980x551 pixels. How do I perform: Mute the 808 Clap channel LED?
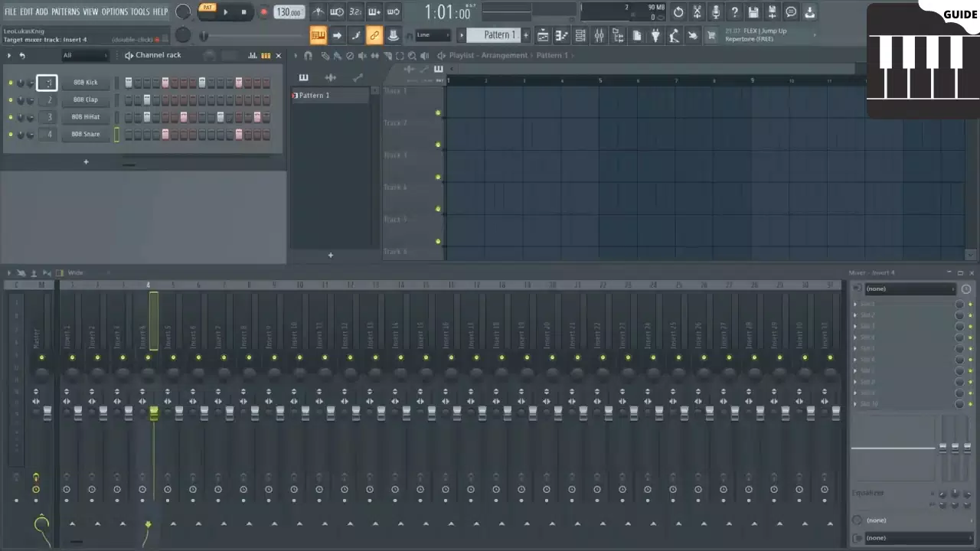pos(11,100)
